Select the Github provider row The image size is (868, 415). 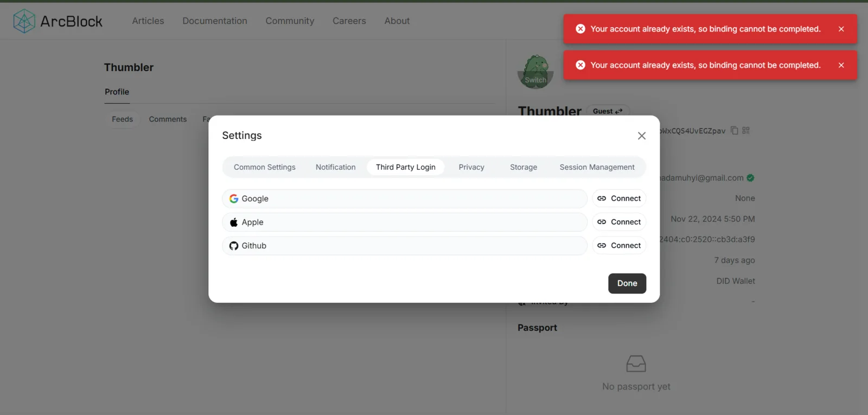click(405, 246)
